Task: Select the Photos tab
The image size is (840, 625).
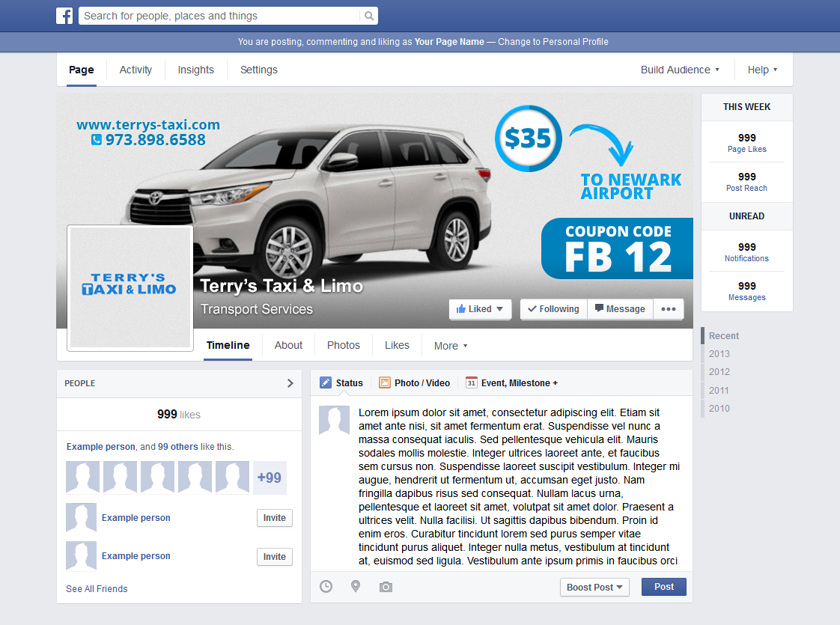Action: tap(344, 346)
